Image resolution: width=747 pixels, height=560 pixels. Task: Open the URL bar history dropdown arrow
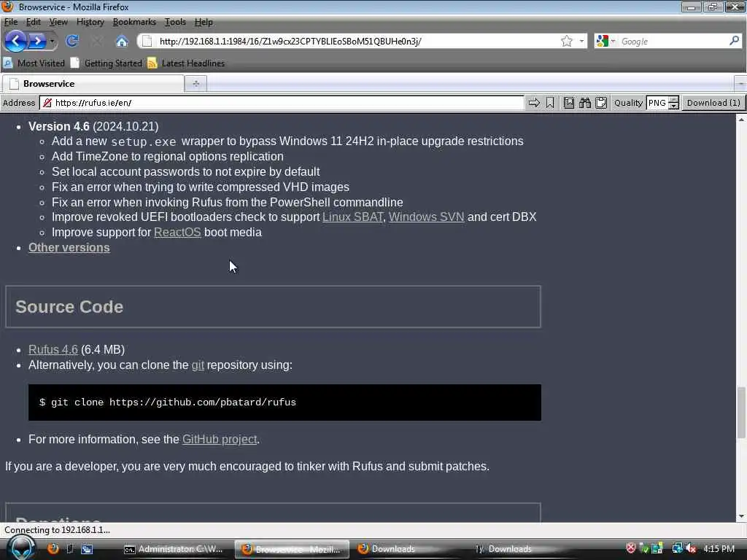(581, 42)
